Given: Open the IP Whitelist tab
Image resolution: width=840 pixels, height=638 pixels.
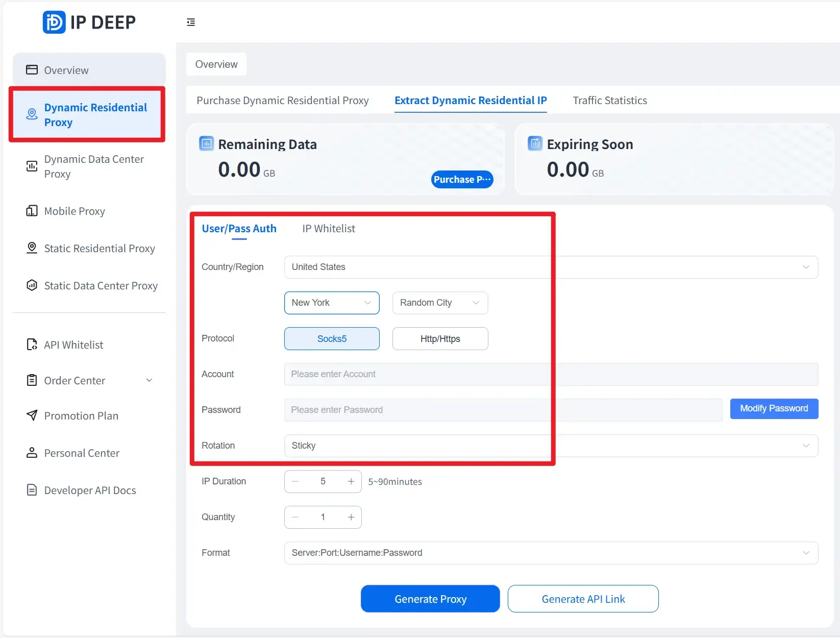Looking at the screenshot, I should (x=328, y=228).
